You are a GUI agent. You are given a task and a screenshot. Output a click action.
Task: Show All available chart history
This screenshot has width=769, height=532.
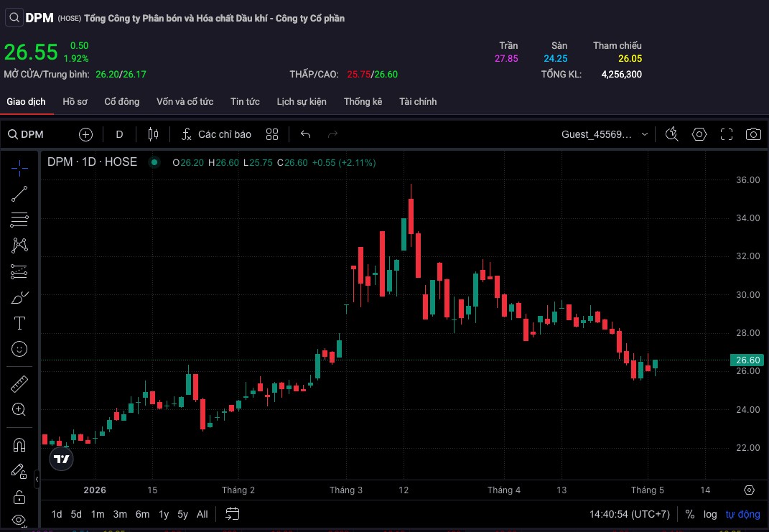(202, 514)
